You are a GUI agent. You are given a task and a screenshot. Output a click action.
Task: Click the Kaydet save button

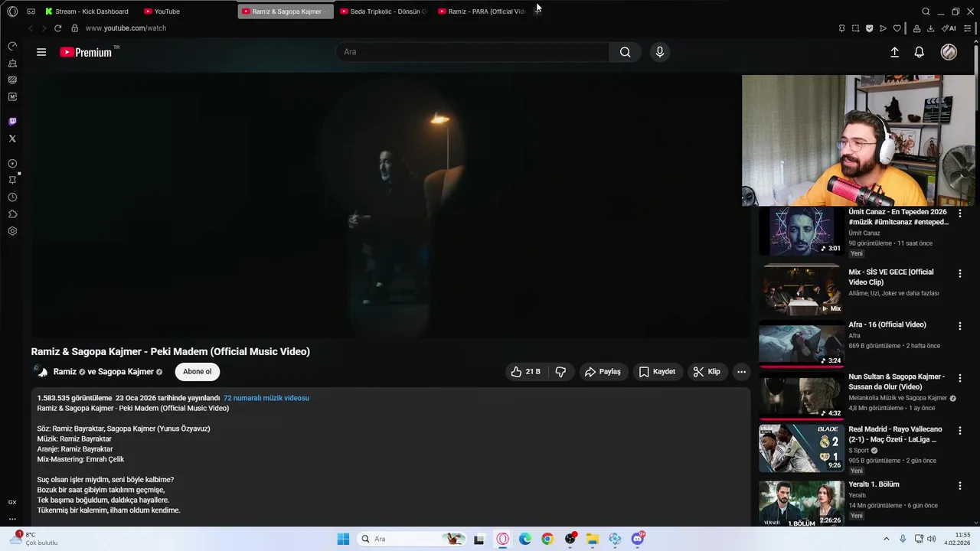tap(657, 372)
